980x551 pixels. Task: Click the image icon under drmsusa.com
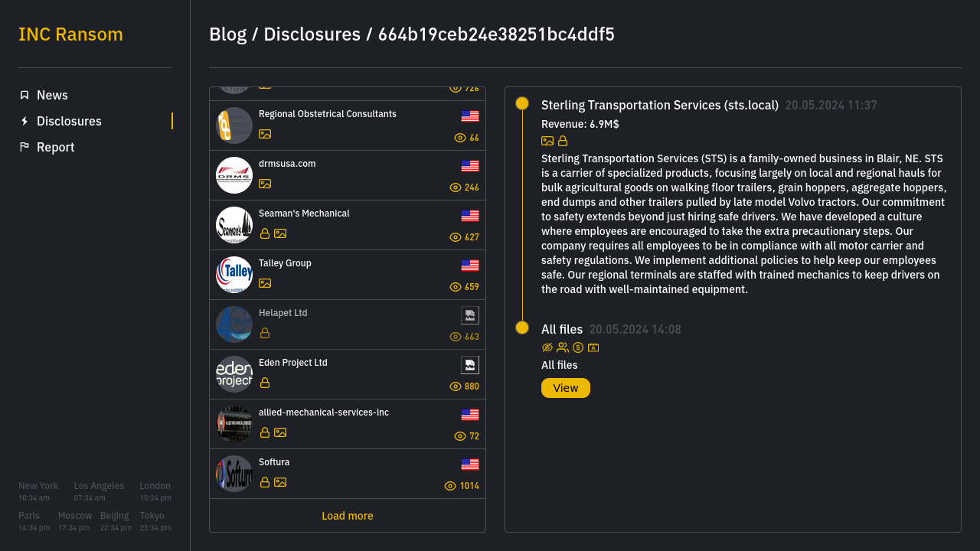point(265,184)
